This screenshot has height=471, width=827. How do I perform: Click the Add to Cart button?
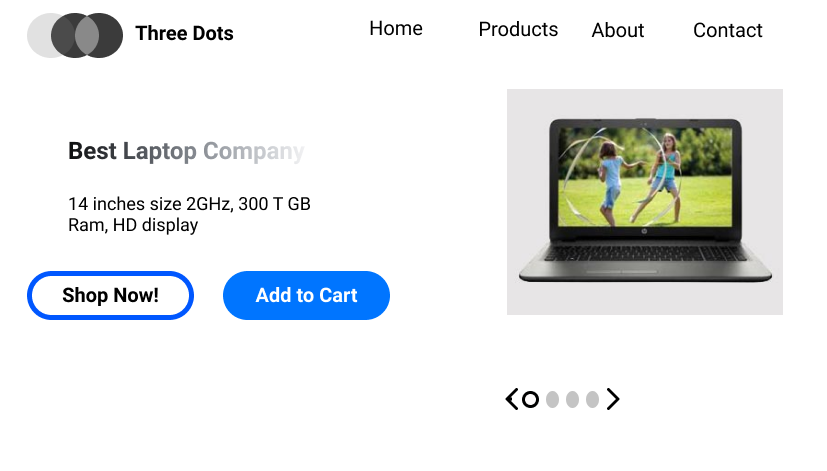tap(306, 295)
